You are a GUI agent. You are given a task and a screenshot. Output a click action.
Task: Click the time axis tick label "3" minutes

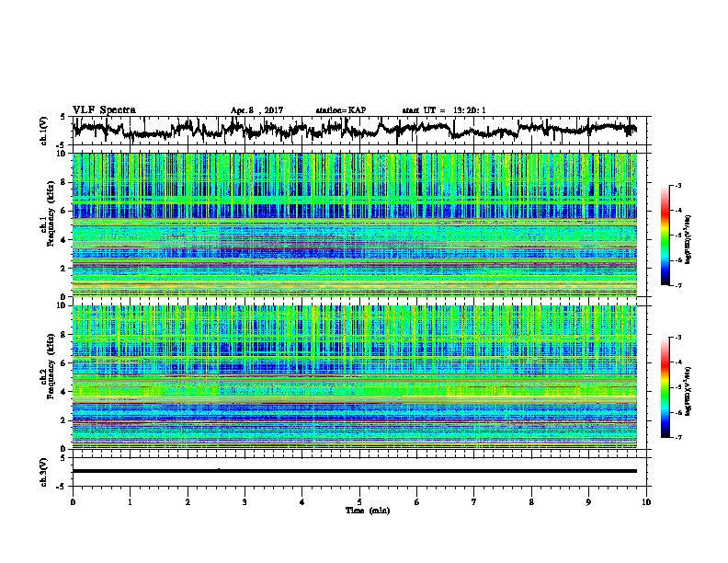(245, 501)
